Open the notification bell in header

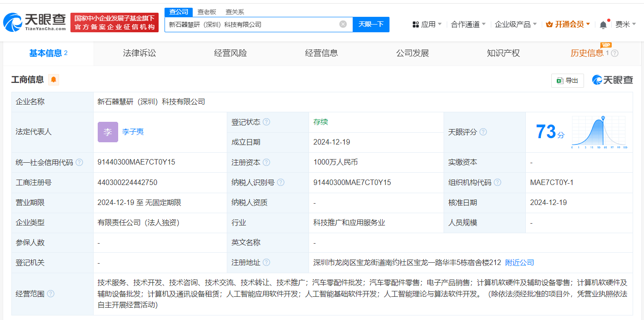point(603,25)
